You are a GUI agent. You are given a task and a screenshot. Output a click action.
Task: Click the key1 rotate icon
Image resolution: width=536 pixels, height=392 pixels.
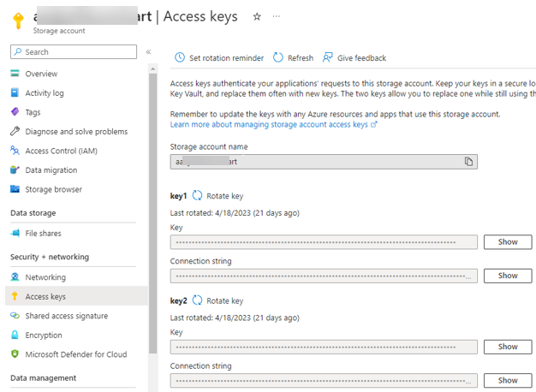click(x=197, y=195)
